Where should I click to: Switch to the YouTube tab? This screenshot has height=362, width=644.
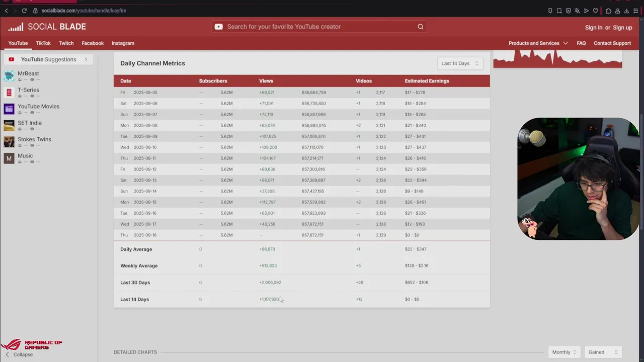pos(18,43)
